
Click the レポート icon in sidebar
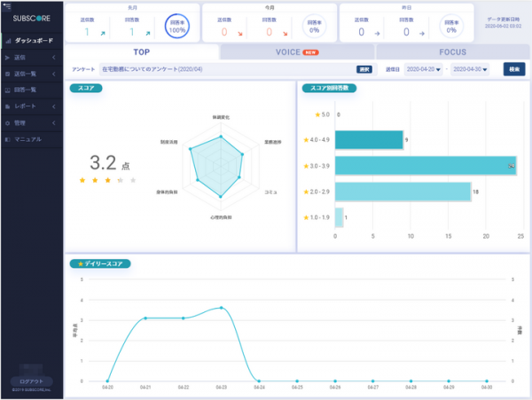click(x=7, y=106)
